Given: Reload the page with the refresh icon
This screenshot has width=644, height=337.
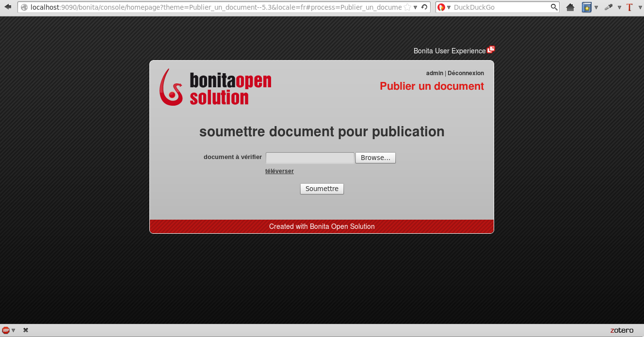Looking at the screenshot, I should (x=424, y=7).
